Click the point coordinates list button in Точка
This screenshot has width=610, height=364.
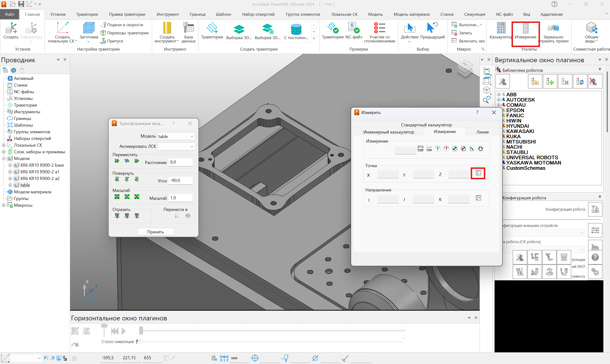coord(478,173)
